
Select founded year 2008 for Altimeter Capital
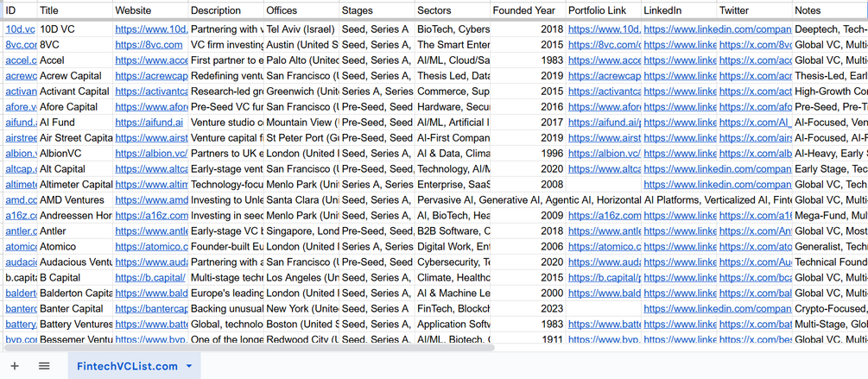(528, 184)
